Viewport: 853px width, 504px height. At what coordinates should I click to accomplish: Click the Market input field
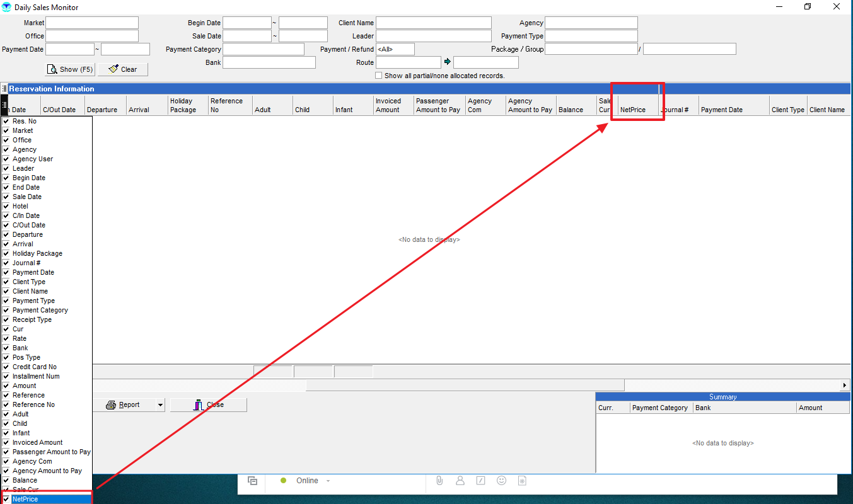point(92,23)
